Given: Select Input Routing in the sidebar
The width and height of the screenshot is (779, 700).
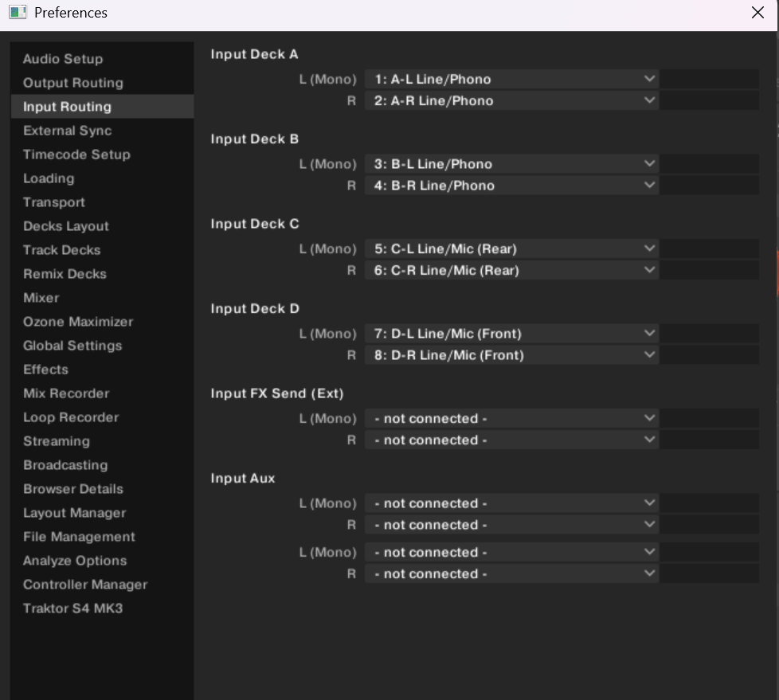Looking at the screenshot, I should [102, 107].
